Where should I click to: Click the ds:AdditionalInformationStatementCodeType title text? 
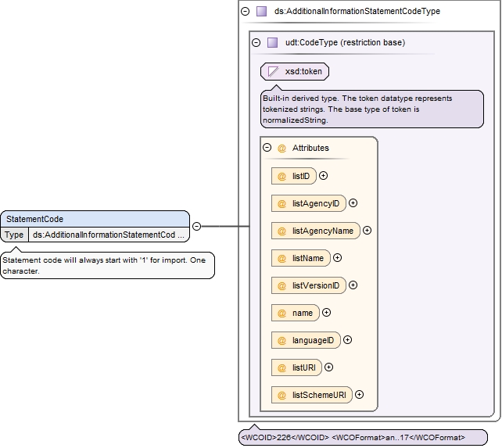pyautogui.click(x=357, y=11)
